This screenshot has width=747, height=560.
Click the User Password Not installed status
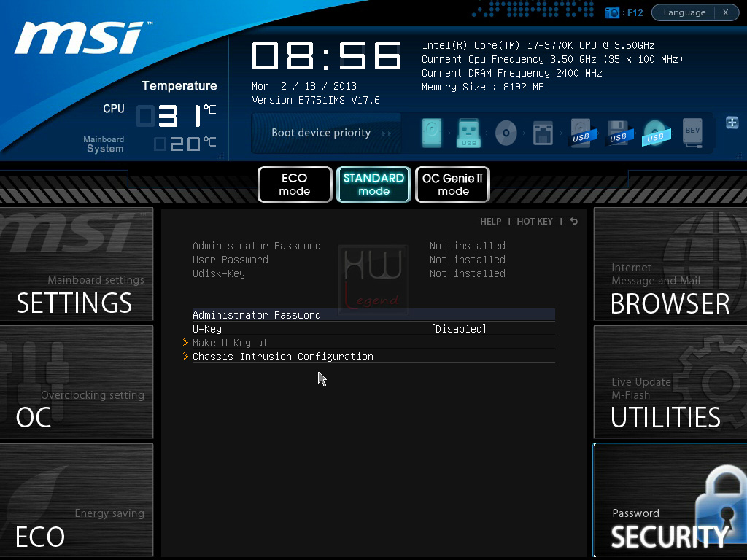pos(468,260)
